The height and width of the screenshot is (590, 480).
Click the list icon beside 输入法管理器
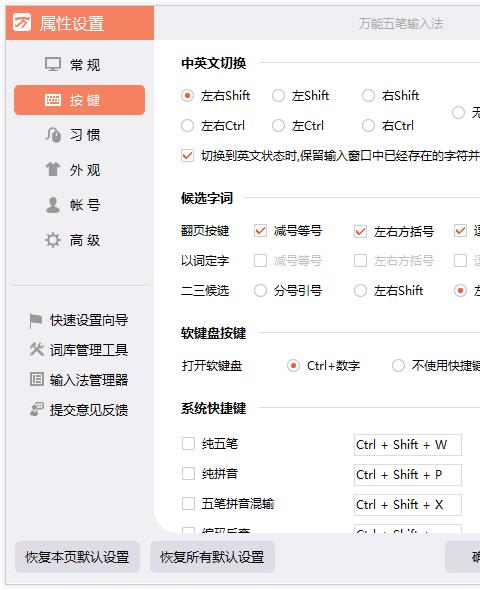(36, 379)
